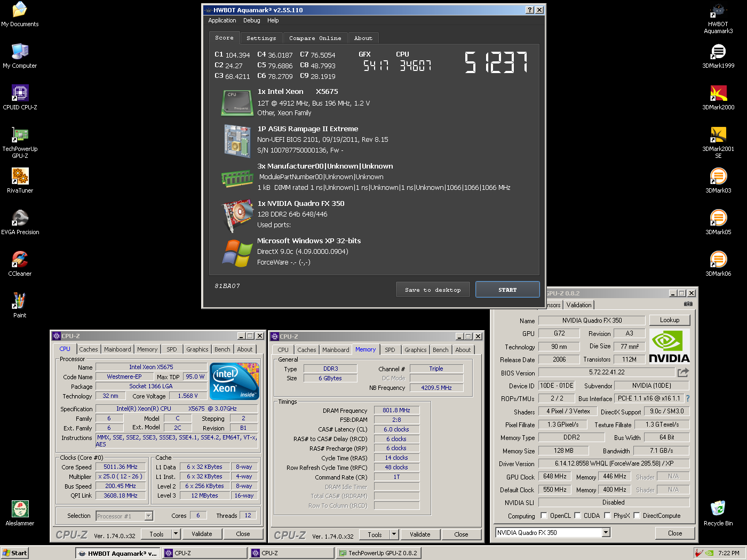Open Help menu in Aquamark
Viewport: 747px width, 560px height.
click(273, 20)
